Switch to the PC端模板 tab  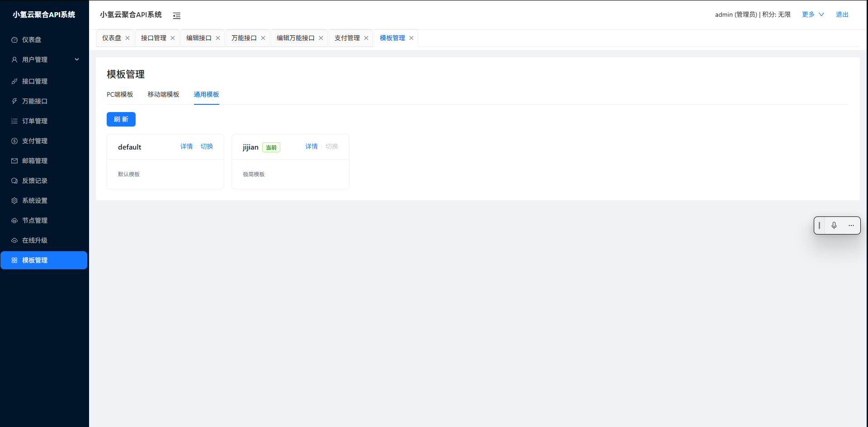click(x=120, y=94)
